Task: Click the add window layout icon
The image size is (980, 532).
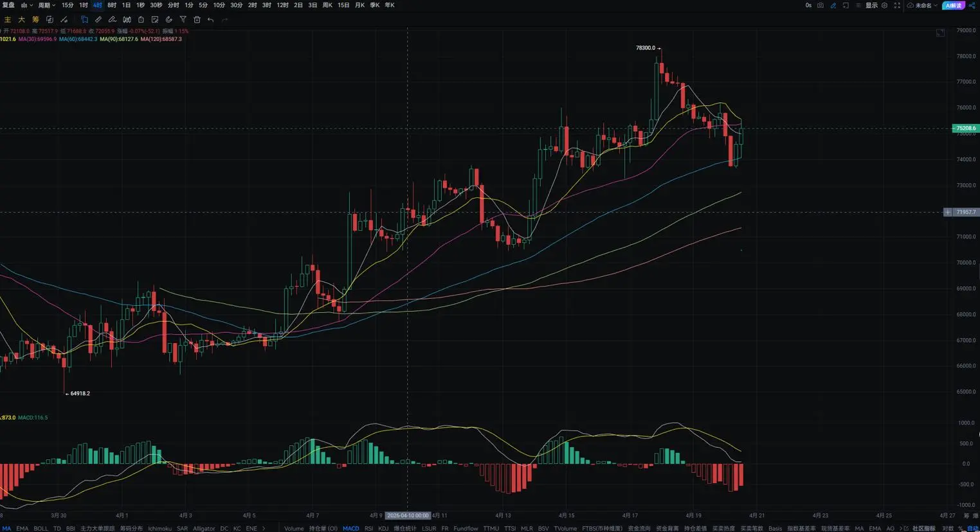Action: click(x=846, y=5)
